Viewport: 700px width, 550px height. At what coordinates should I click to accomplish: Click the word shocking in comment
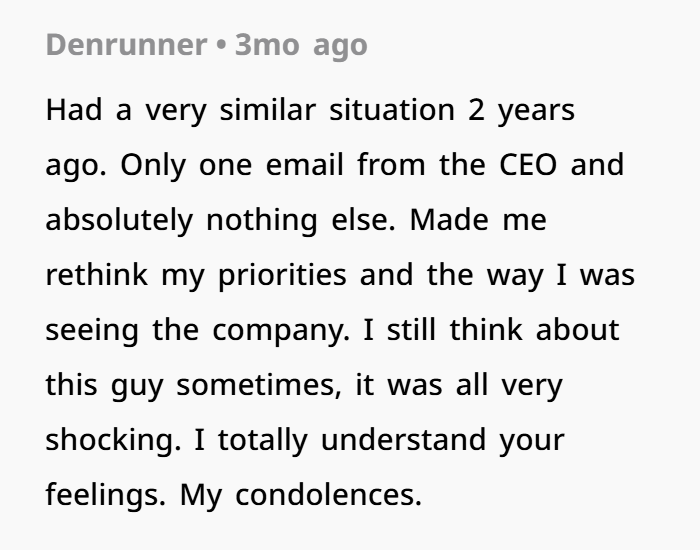[113, 441]
